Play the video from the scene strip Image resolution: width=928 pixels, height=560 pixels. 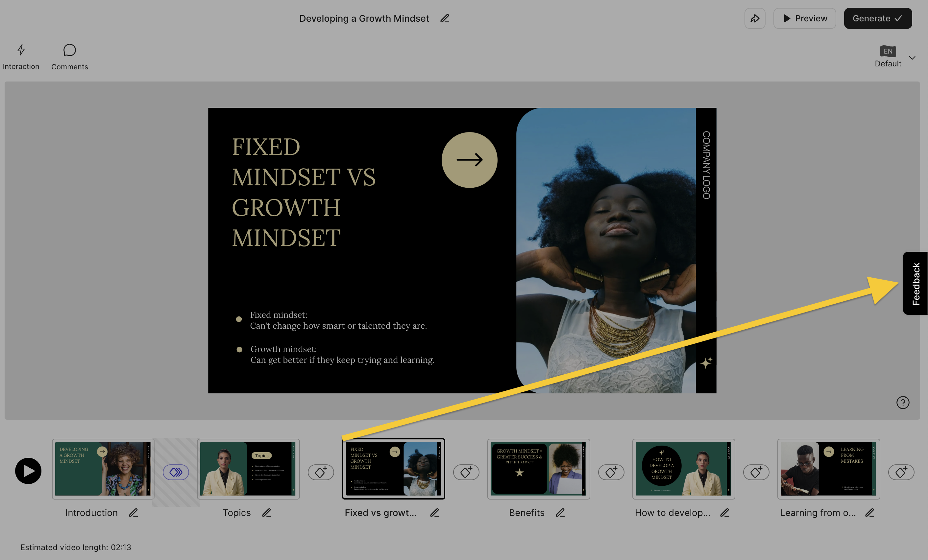pyautogui.click(x=28, y=471)
